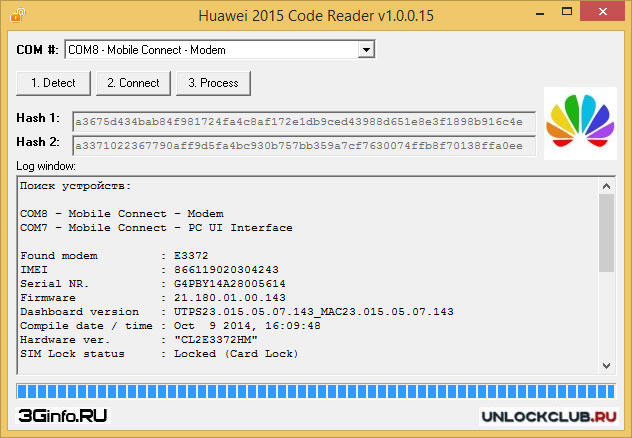Open the UNLOCKCLUB.RU link logo
This screenshot has height=438, width=632.
(x=549, y=416)
